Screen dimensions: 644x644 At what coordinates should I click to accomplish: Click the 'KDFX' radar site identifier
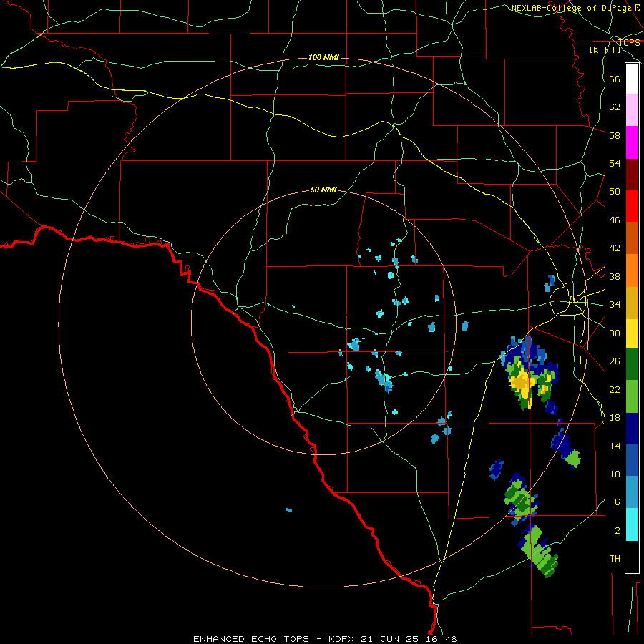343,639
